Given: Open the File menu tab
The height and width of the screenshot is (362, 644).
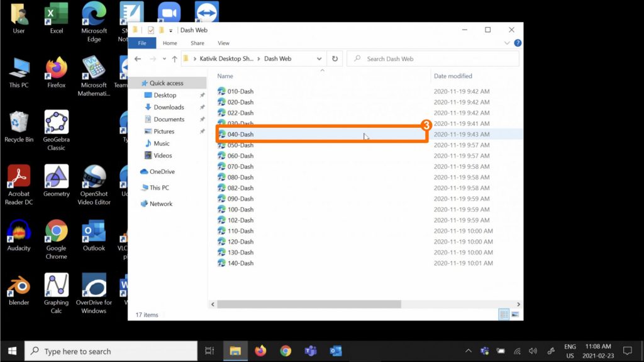Looking at the screenshot, I should [x=142, y=43].
